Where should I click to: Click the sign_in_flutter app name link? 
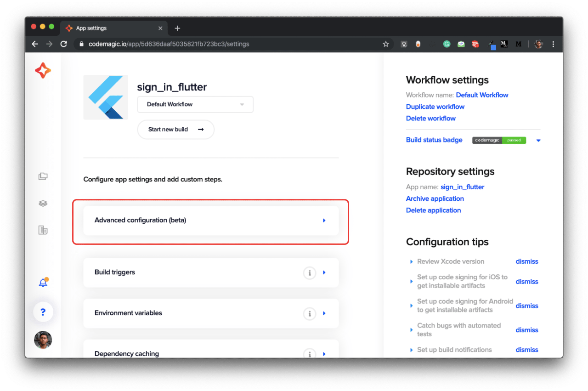[462, 187]
